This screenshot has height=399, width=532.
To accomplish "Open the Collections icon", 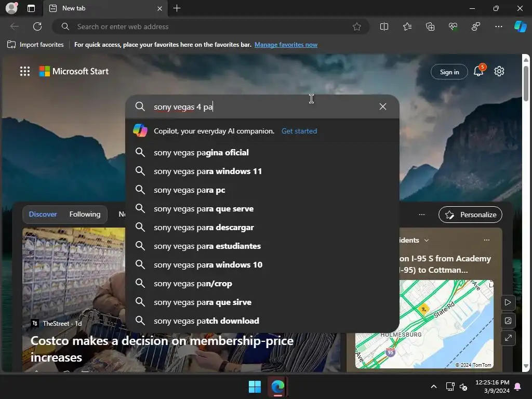I will point(430,26).
